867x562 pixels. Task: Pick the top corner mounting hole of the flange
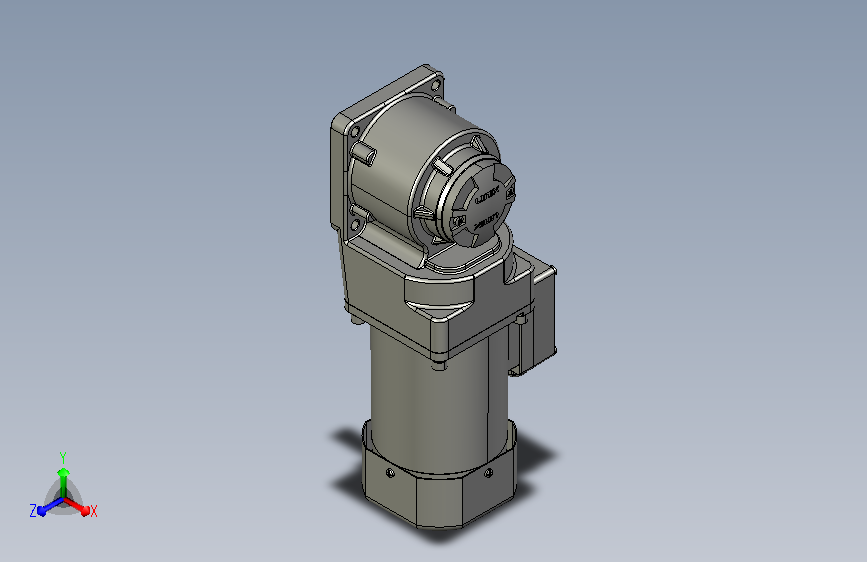[x=435, y=86]
